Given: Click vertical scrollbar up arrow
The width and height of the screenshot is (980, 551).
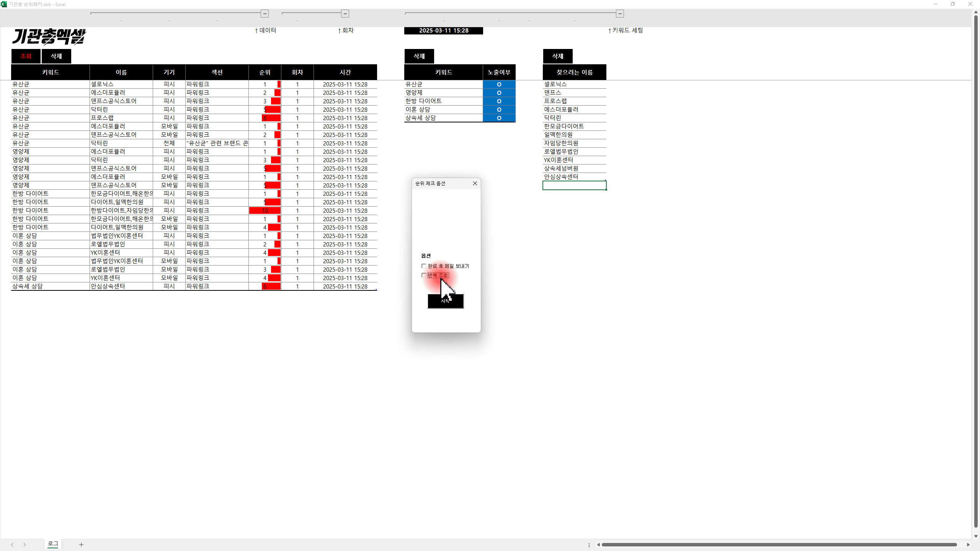Looking at the screenshot, I should [x=976, y=12].
